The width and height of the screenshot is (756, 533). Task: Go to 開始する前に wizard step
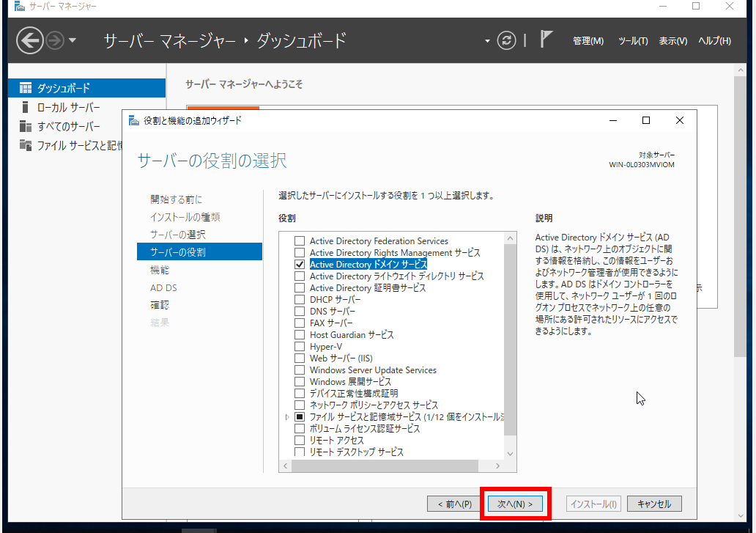(177, 199)
